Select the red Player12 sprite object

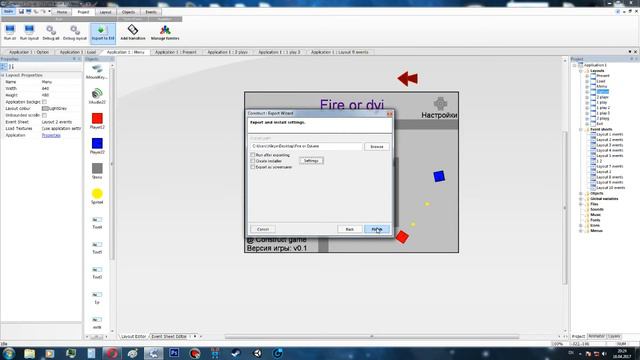pos(97,118)
